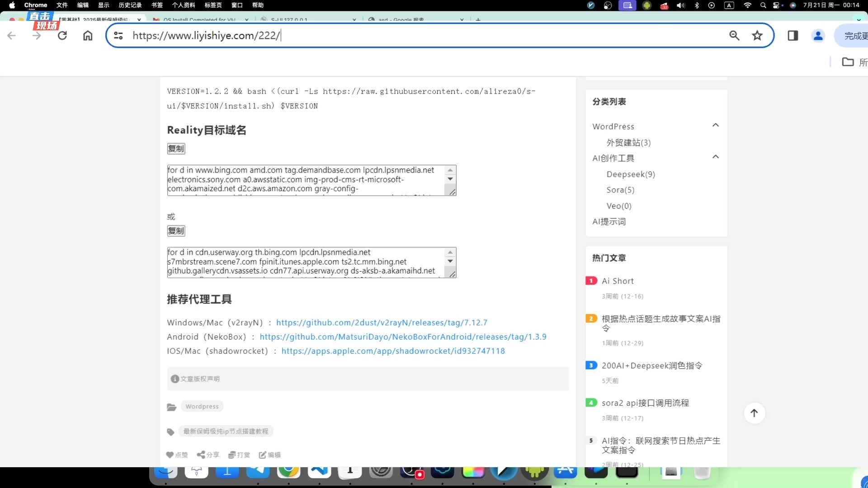Open the site information icon in address bar
Image resolution: width=868 pixels, height=488 pixels.
pyautogui.click(x=118, y=36)
